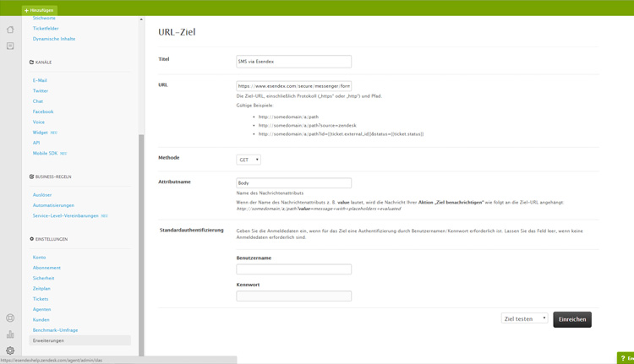The height and width of the screenshot is (364, 634).
Task: Click the Kennwort input field
Action: point(293,296)
